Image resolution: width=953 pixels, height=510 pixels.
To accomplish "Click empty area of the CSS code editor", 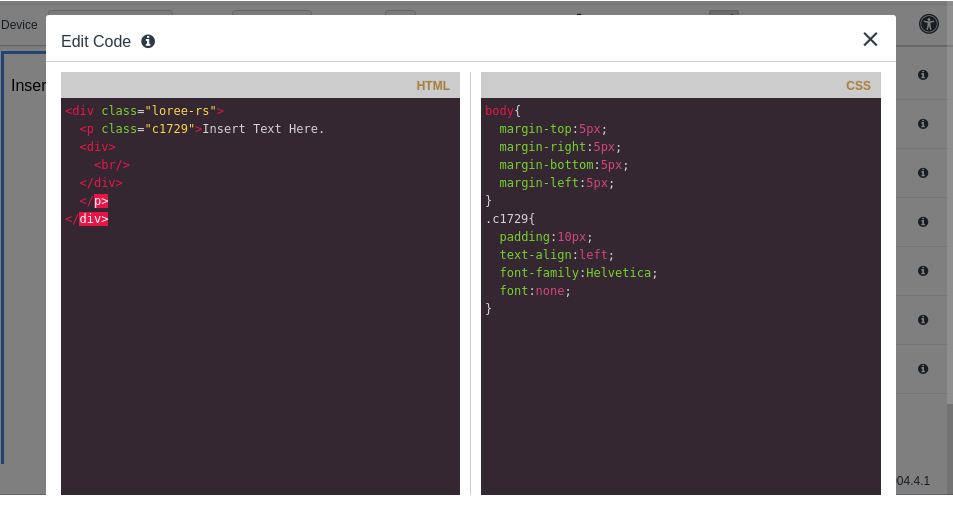I will 681,407.
